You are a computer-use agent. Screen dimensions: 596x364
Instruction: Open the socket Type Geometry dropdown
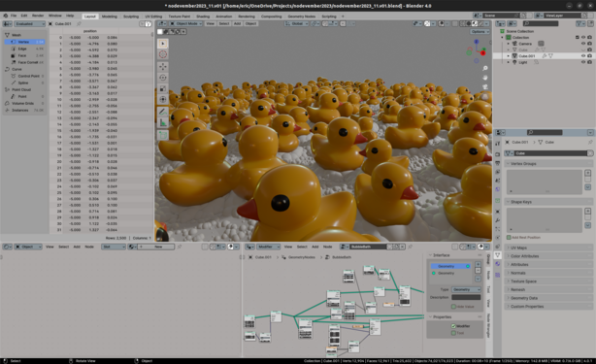point(466,289)
